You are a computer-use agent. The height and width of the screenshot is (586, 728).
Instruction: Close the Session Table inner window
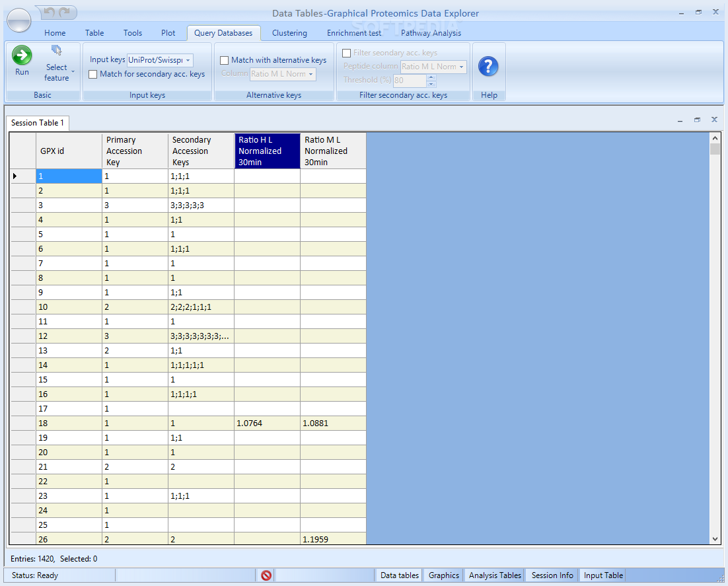coord(715,120)
